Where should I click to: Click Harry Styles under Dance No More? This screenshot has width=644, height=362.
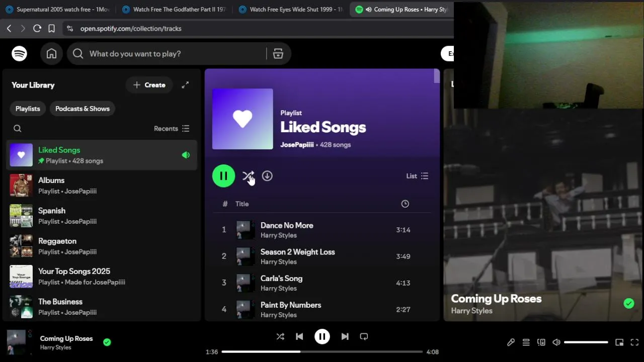coord(279,235)
